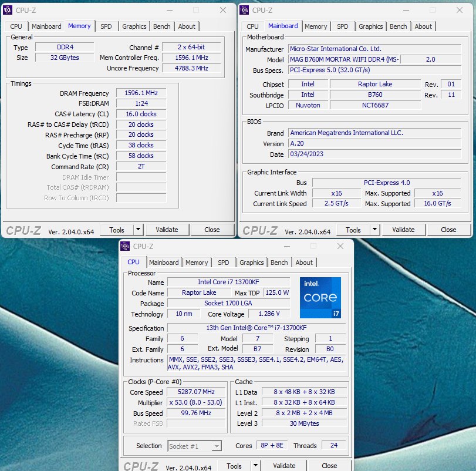Click the DRAM Frequency value 1596.1 MHz in Timings
This screenshot has height=471, width=476.
(x=141, y=93)
